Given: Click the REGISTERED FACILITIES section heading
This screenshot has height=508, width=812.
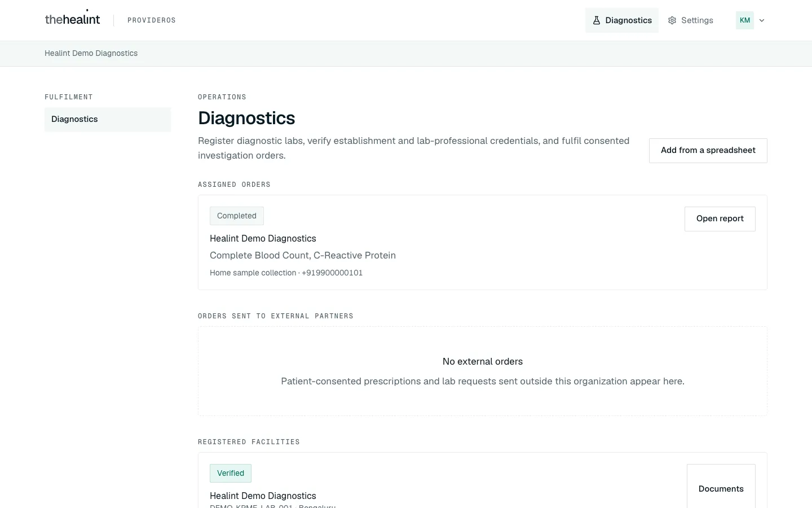Looking at the screenshot, I should coord(249,442).
